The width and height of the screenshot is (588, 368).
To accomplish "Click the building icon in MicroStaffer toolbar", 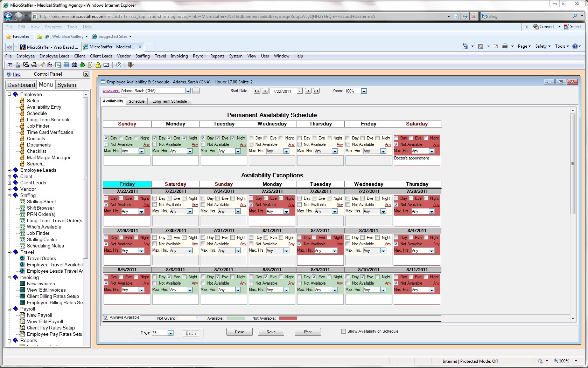I will point(50,65).
